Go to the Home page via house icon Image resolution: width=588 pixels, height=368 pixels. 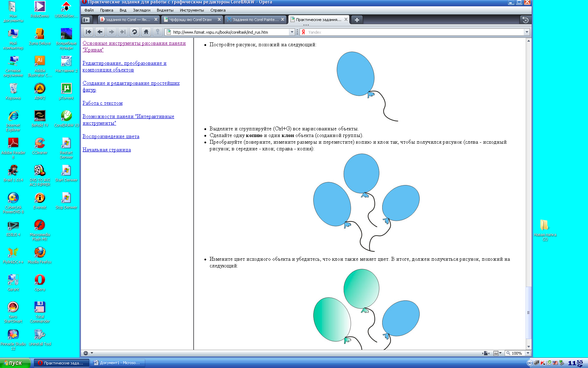tap(146, 32)
